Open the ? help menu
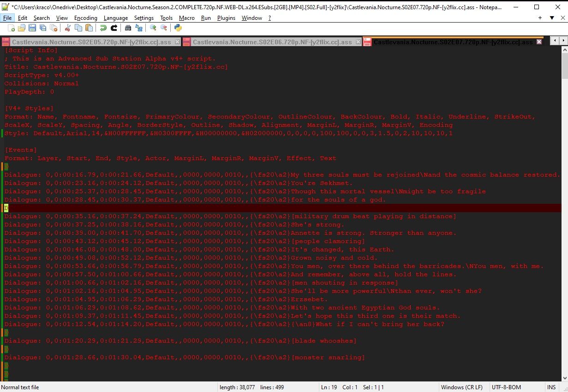 (269, 18)
